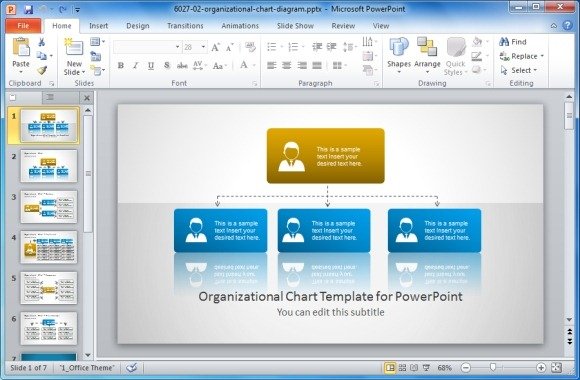Click the Cut scissors icon
Screen dimensions: 580x380
pyautogui.click(x=42, y=42)
